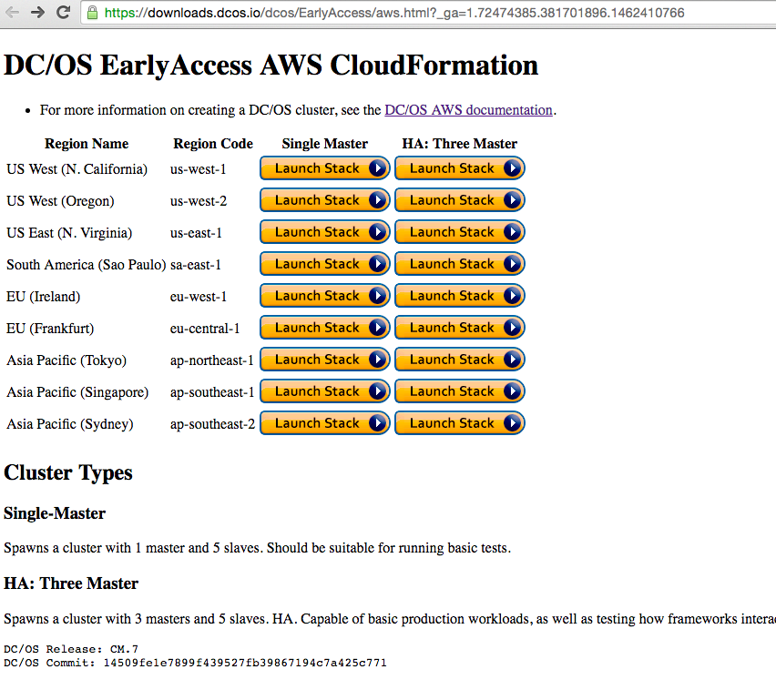Click the 'US West (N. California)' region name
The image size is (776, 700).
click(77, 169)
